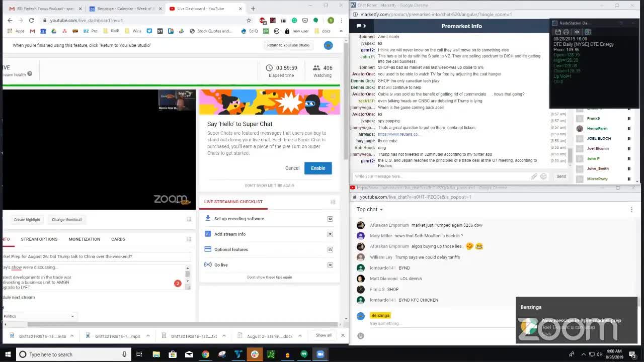Toggle the pause icon beside JOEL BLOCH
The height and width of the screenshot is (362, 644).
(x=629, y=139)
